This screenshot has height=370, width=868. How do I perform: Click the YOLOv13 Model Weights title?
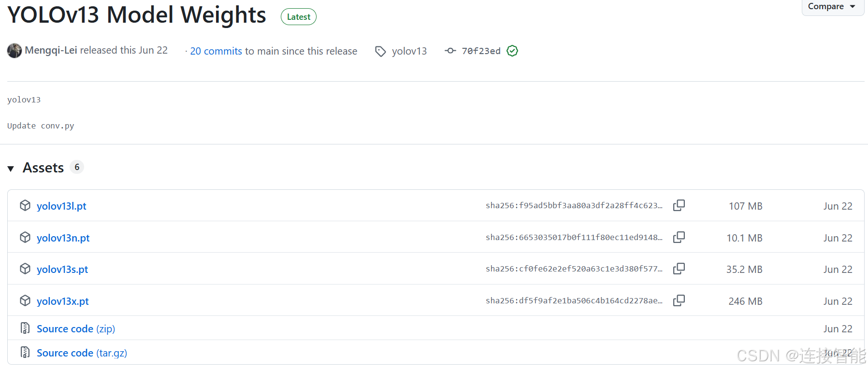[x=137, y=15]
